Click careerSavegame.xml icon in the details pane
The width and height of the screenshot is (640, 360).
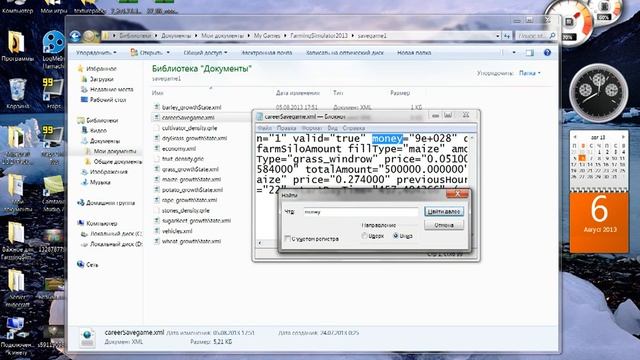pyautogui.click(x=87, y=338)
